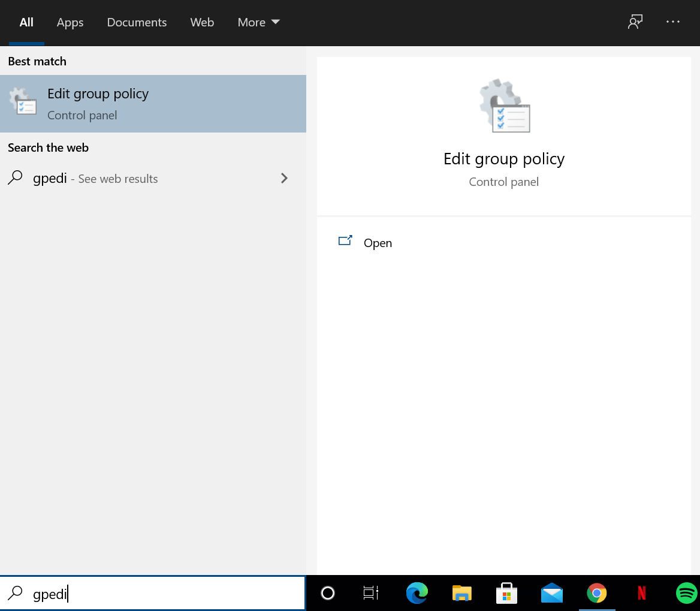Start Netflix from the taskbar

coord(641,593)
